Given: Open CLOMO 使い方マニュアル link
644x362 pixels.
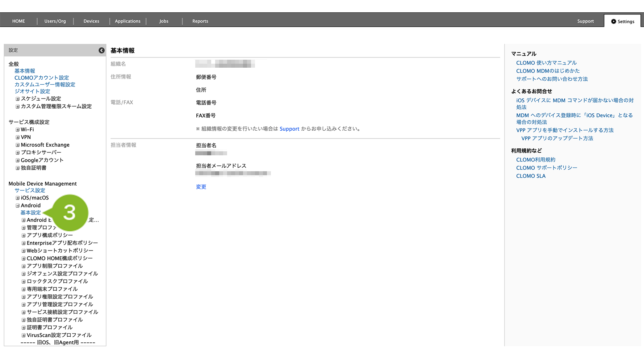Looking at the screenshot, I should click(546, 63).
